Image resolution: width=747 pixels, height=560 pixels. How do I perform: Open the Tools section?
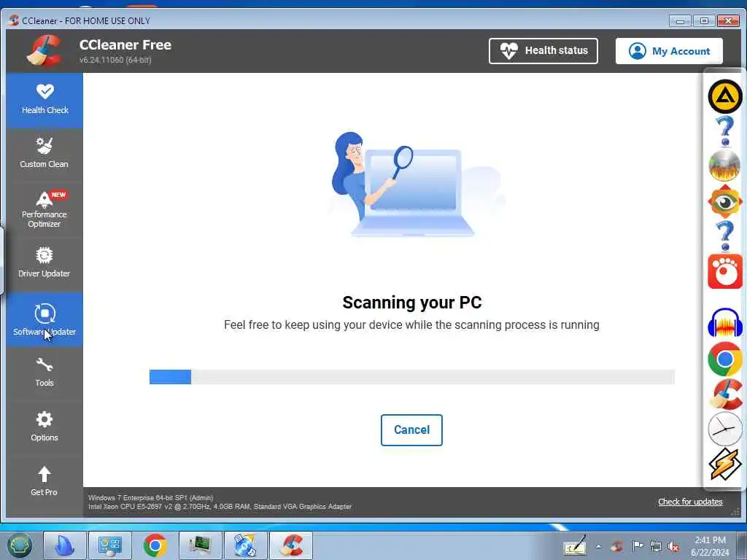44,373
